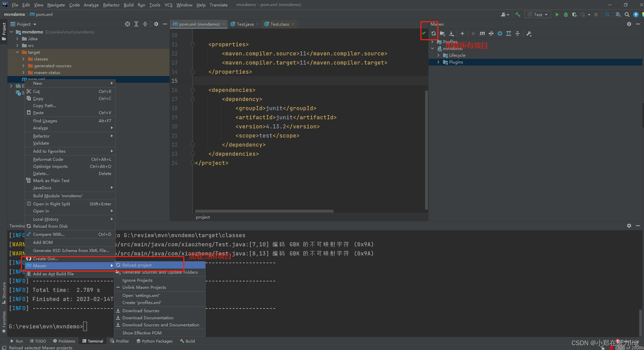644x350 pixels.
Task: Run 'Test' with coverage icon
Action: pyautogui.click(x=574, y=15)
